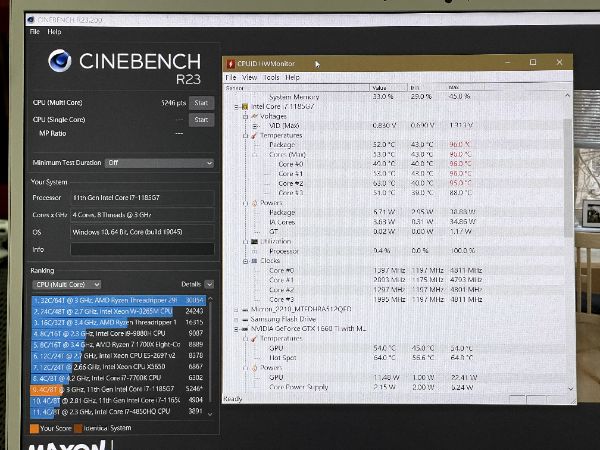Open HWMonitor Help menu
The width and height of the screenshot is (600, 450).
[292, 78]
